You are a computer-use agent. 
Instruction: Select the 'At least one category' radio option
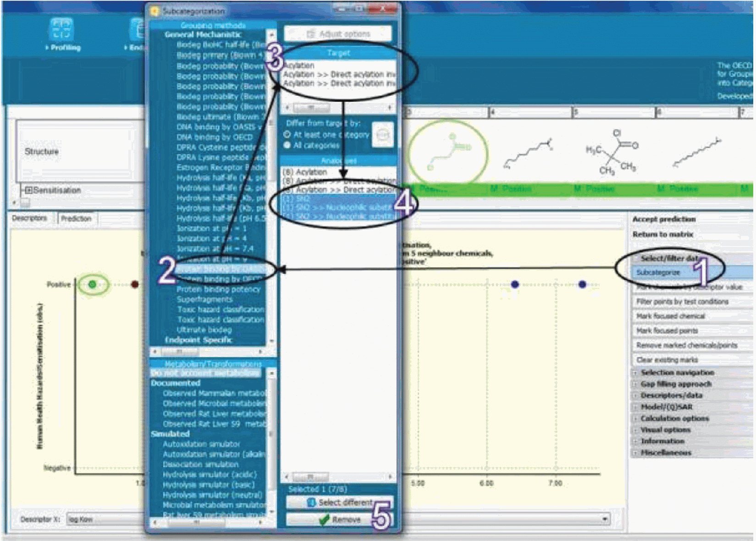coord(287,135)
